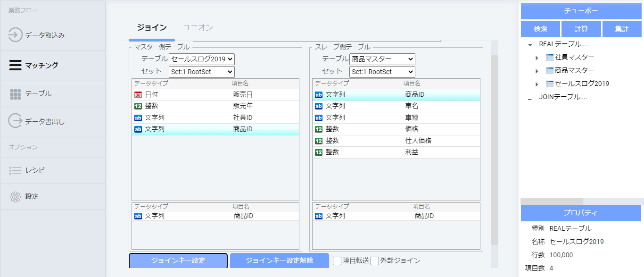Open 設定 gear icon
Screen dimensions: 644x277
coord(16,196)
